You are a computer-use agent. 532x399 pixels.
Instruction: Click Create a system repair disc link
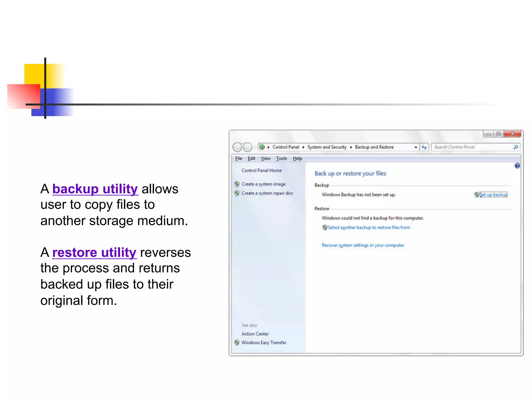click(x=267, y=193)
